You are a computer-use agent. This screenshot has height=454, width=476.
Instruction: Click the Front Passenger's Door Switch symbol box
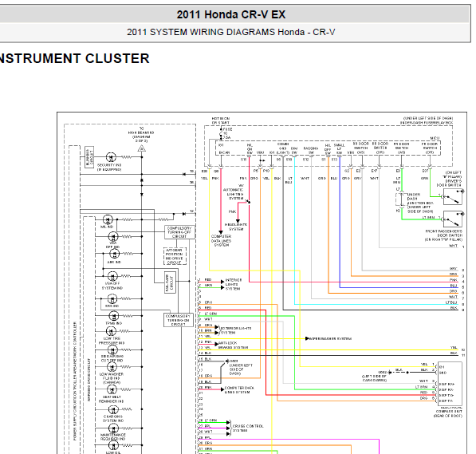(x=453, y=219)
